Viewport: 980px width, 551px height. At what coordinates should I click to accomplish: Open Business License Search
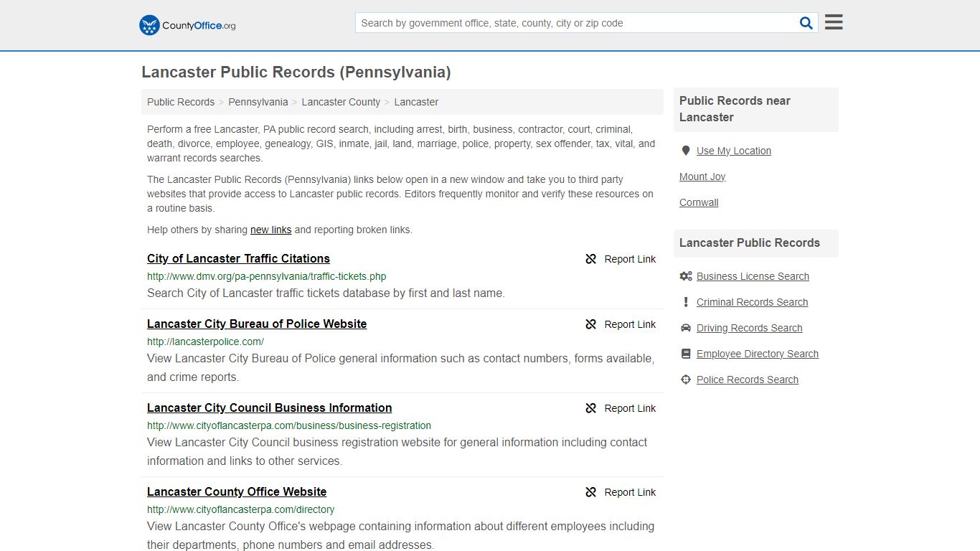(753, 276)
